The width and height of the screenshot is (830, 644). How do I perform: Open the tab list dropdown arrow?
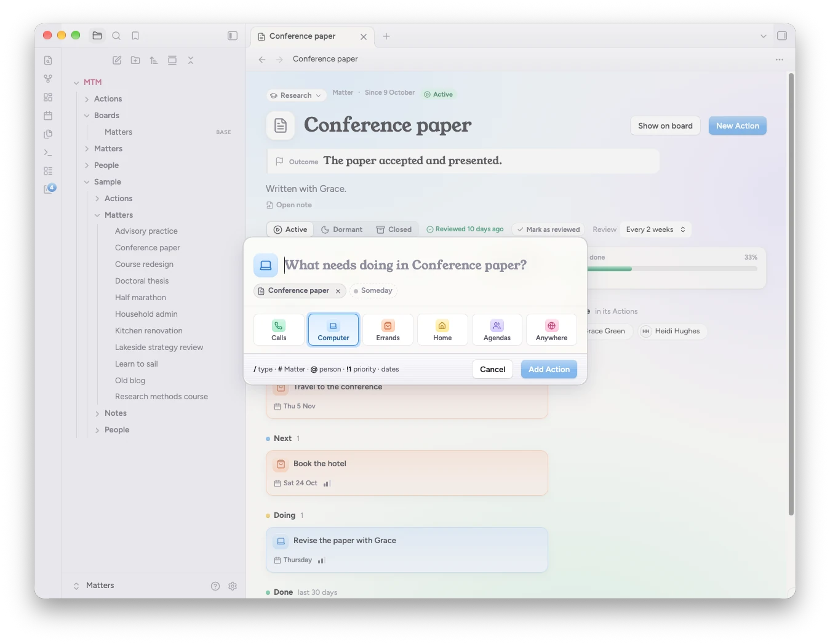pos(764,36)
